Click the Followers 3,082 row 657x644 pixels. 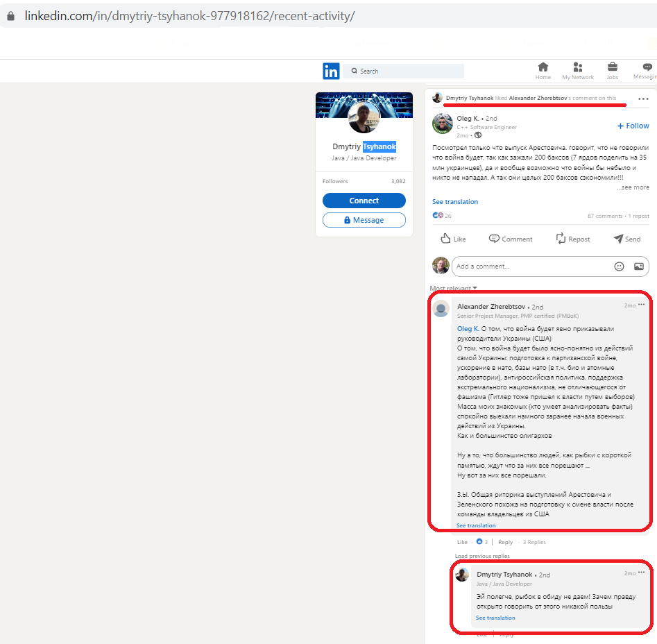click(x=364, y=181)
